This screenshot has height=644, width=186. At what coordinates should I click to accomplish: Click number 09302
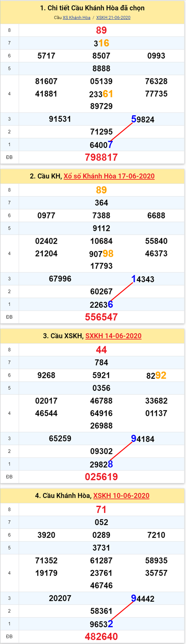click(101, 452)
